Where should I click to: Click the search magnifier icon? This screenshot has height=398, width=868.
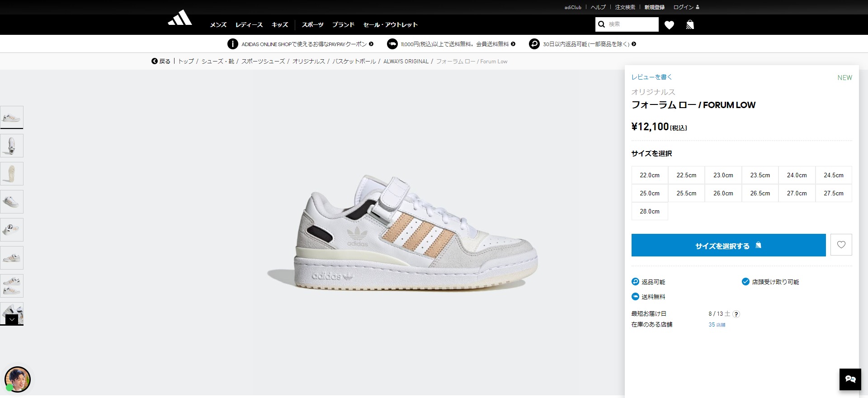[601, 24]
